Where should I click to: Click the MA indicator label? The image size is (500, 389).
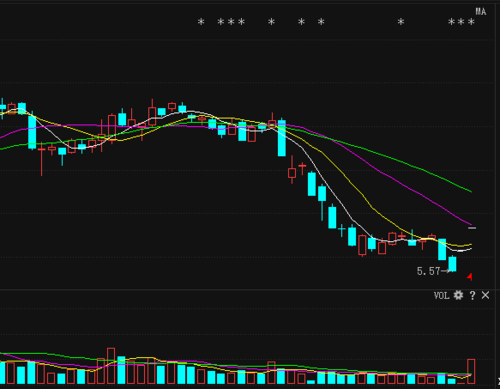point(481,12)
